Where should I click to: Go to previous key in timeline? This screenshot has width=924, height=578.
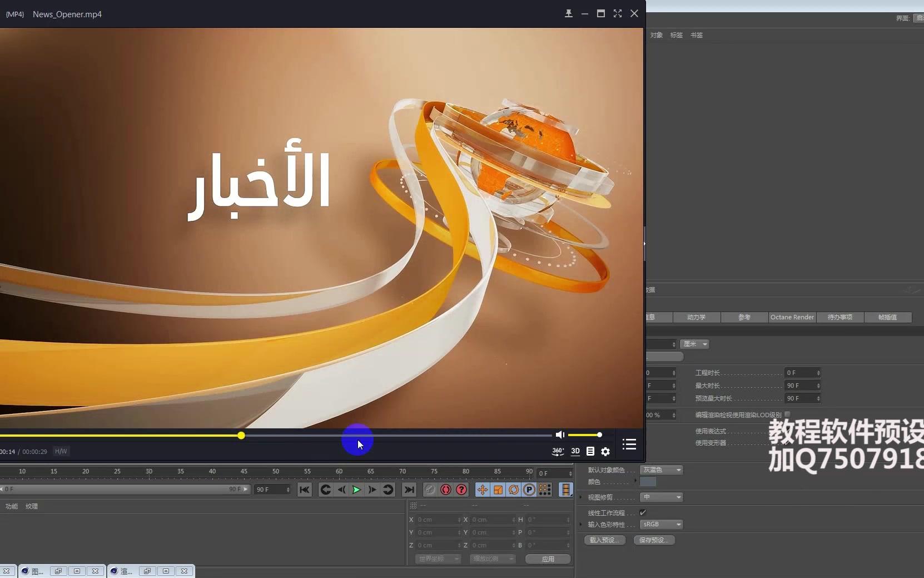click(326, 490)
